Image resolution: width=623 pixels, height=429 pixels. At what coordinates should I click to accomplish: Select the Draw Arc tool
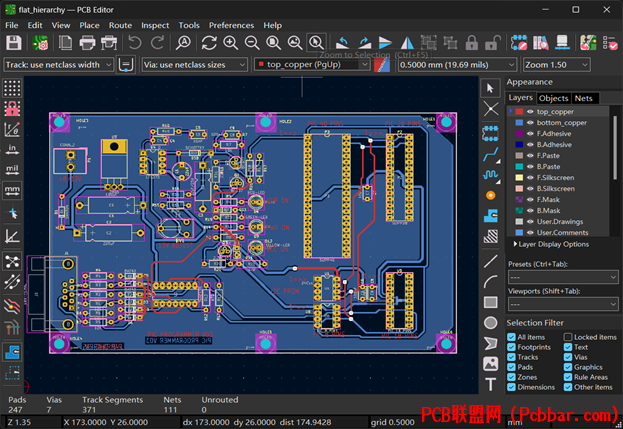click(491, 282)
